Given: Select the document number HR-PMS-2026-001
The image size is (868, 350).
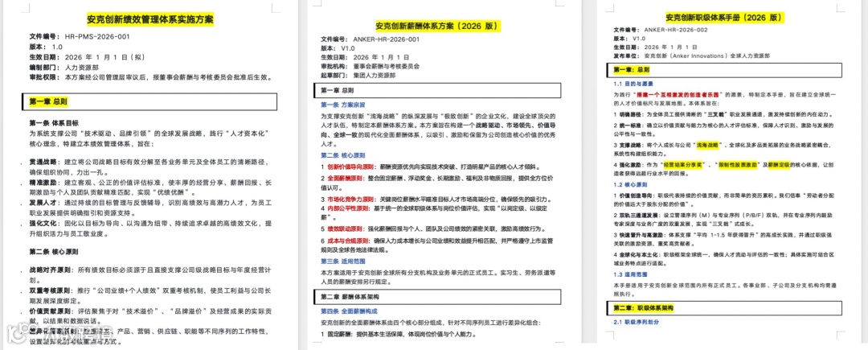Looking at the screenshot, I should 97,36.
